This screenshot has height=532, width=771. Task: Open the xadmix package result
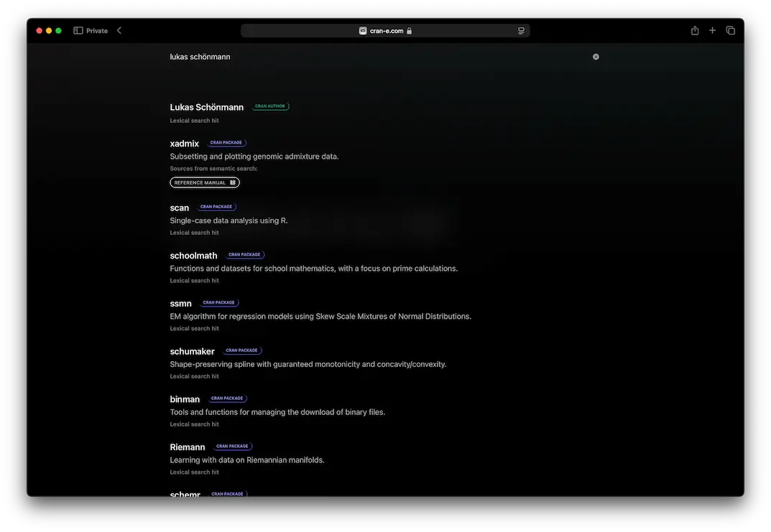click(x=184, y=144)
